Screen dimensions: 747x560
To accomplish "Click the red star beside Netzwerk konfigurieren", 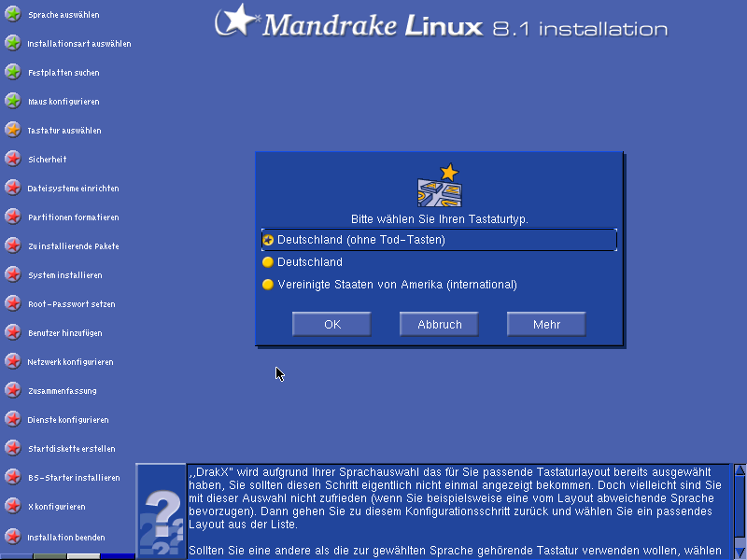I will coord(13,362).
